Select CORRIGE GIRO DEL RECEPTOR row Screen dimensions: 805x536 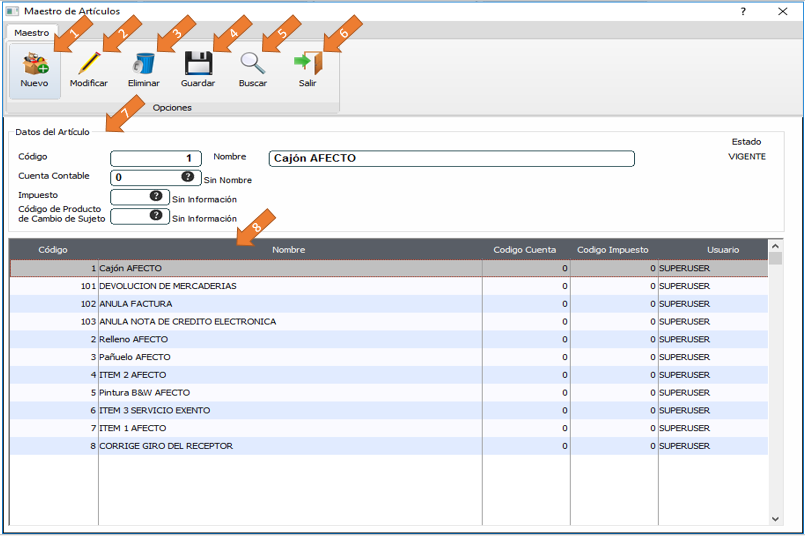click(389, 446)
